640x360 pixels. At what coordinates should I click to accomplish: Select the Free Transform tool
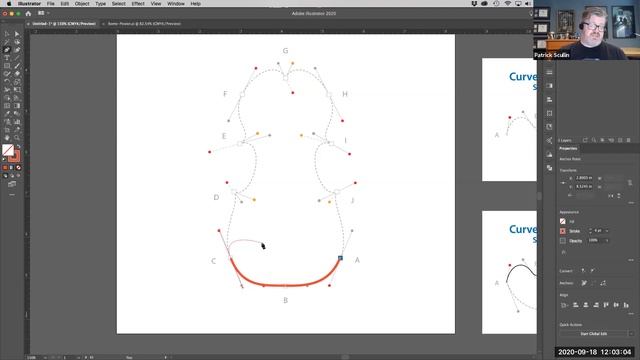coord(17,90)
